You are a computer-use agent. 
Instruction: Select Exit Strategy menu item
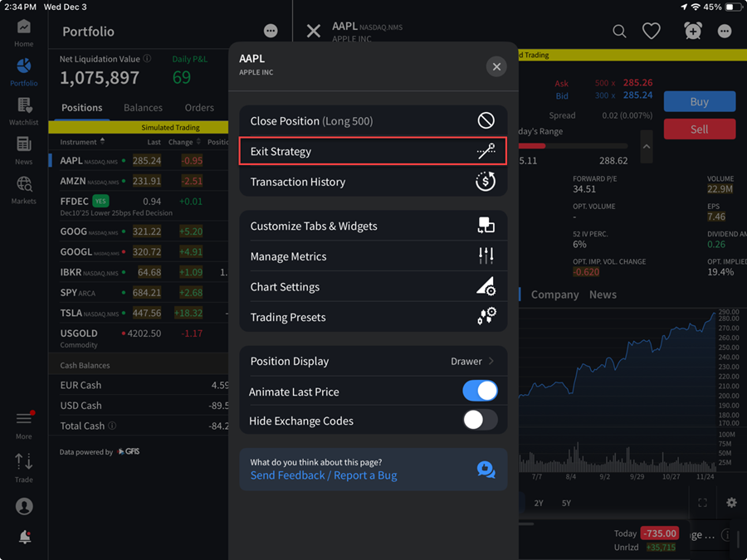(x=373, y=151)
